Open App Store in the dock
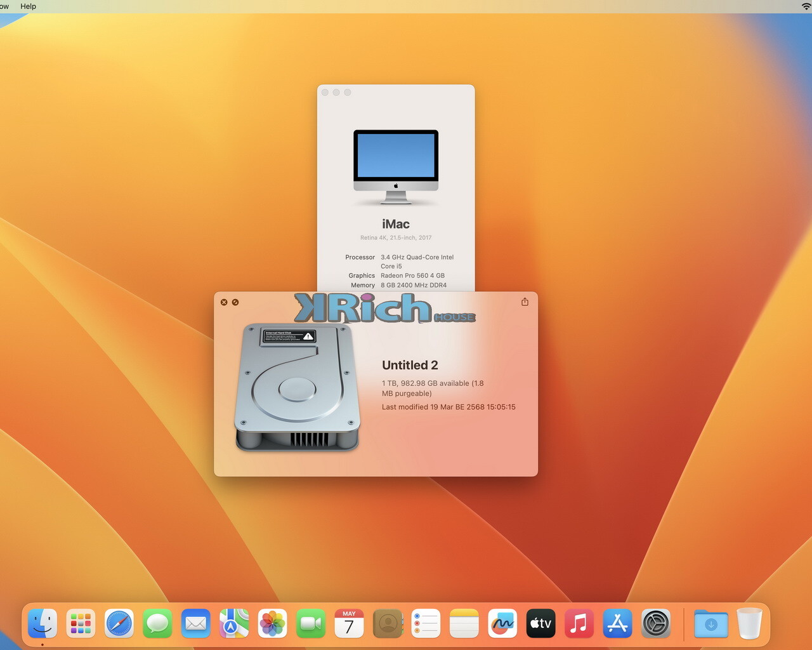This screenshot has height=650, width=812. (x=617, y=624)
